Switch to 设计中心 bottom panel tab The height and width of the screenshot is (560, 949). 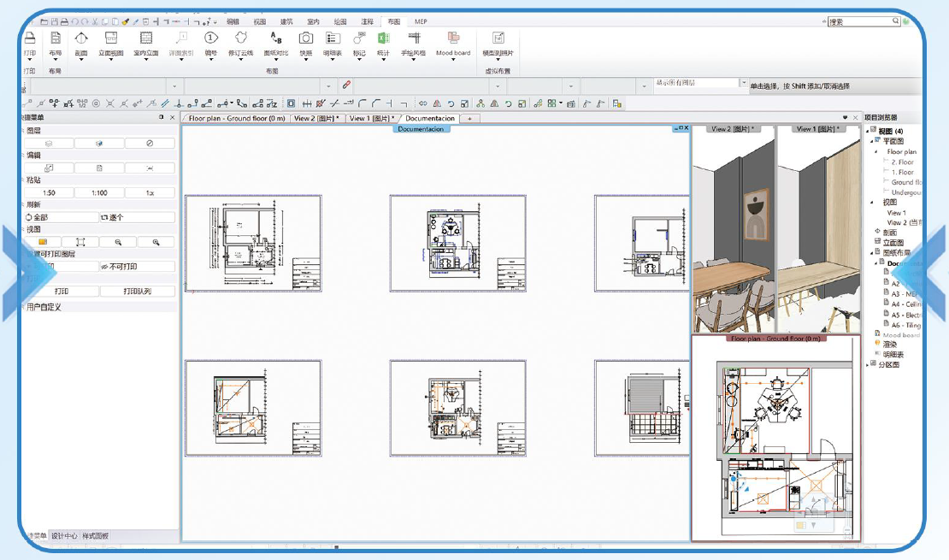coord(65,536)
